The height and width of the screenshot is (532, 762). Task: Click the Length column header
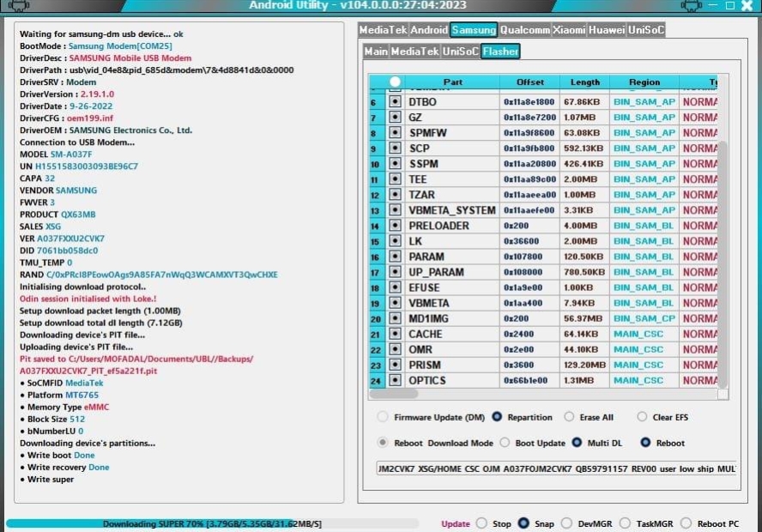tap(584, 82)
